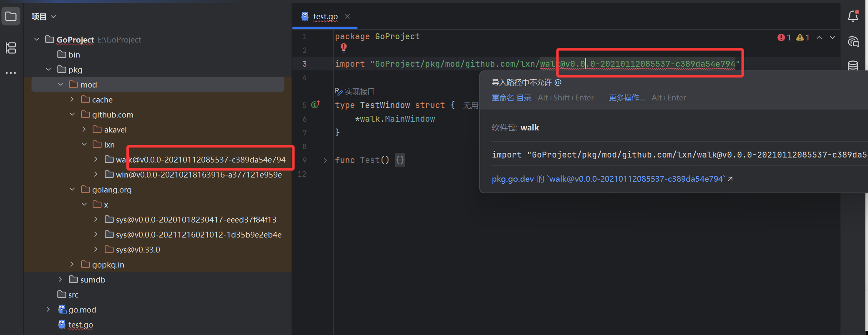Click line number 3 in the gutter
This screenshot has height=335, width=868.
304,64
